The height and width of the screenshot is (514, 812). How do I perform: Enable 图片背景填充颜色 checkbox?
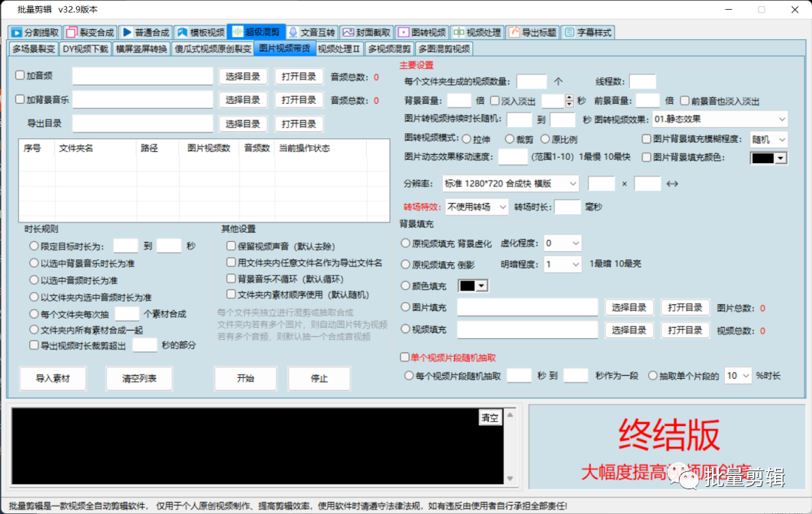tap(647, 157)
